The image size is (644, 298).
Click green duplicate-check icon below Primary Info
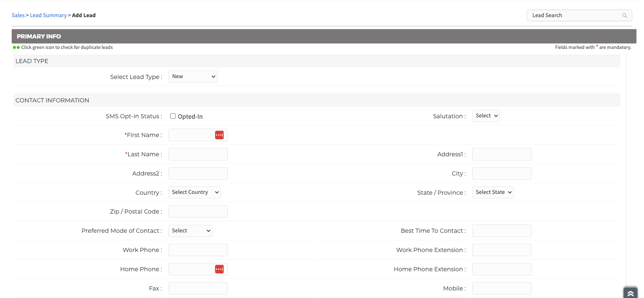[16, 48]
